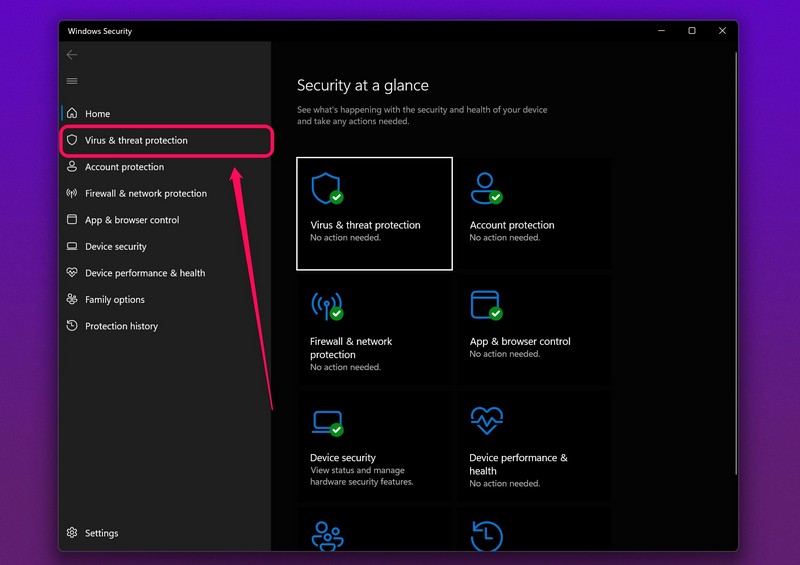
Task: Click the Account protection person icon in sidebar
Action: click(72, 167)
